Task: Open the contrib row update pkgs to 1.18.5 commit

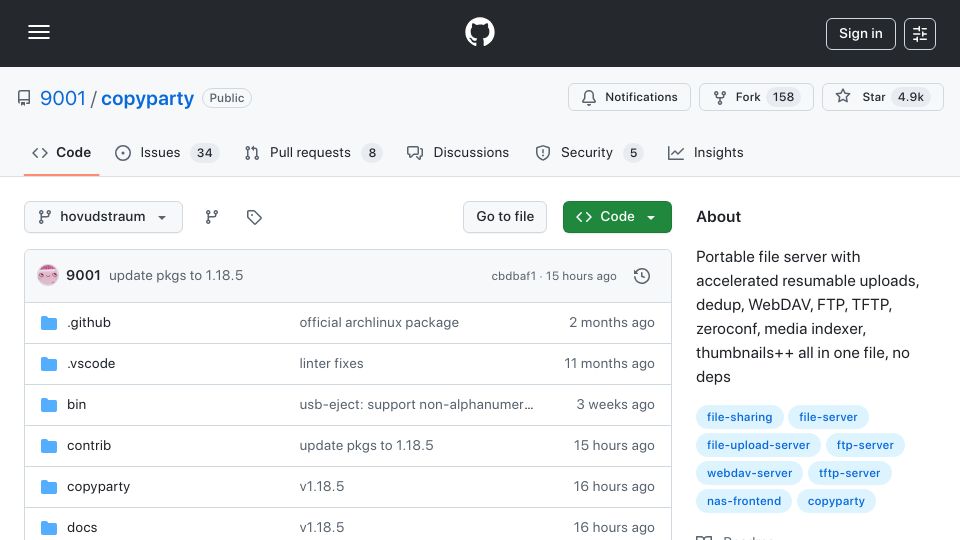Action: click(x=366, y=446)
